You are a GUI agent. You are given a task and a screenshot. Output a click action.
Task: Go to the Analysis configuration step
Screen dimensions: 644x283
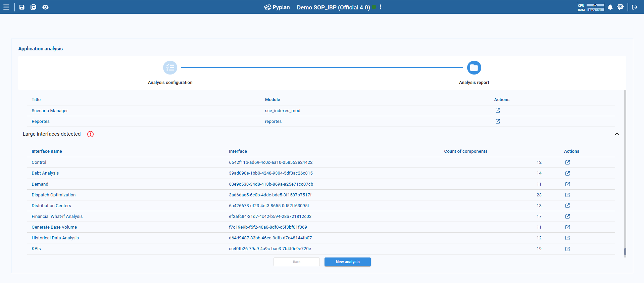(170, 67)
